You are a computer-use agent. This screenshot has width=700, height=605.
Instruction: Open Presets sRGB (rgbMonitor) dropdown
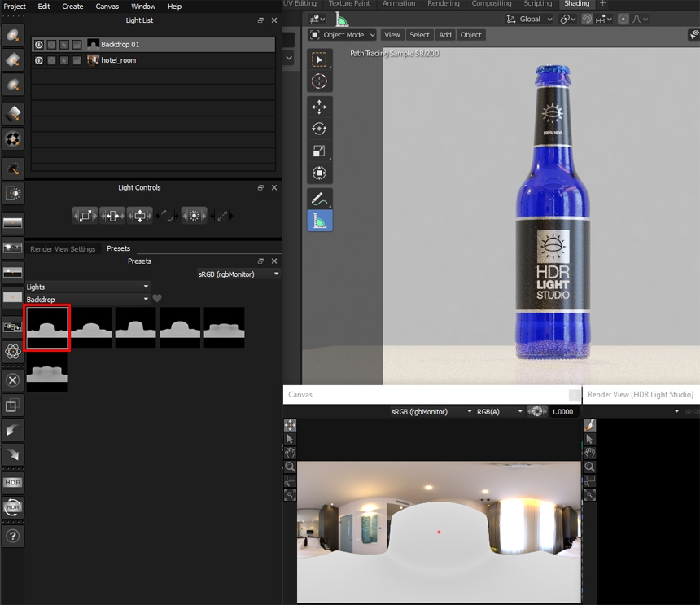tap(238, 274)
